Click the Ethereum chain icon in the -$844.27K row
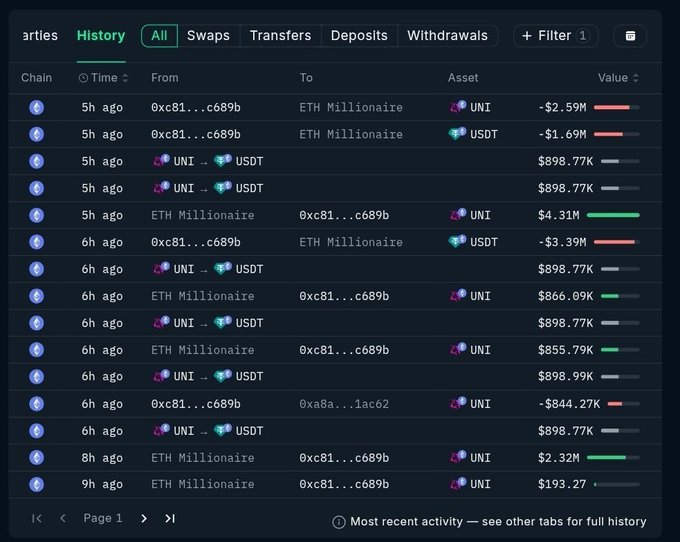The image size is (680, 542). pos(36,404)
